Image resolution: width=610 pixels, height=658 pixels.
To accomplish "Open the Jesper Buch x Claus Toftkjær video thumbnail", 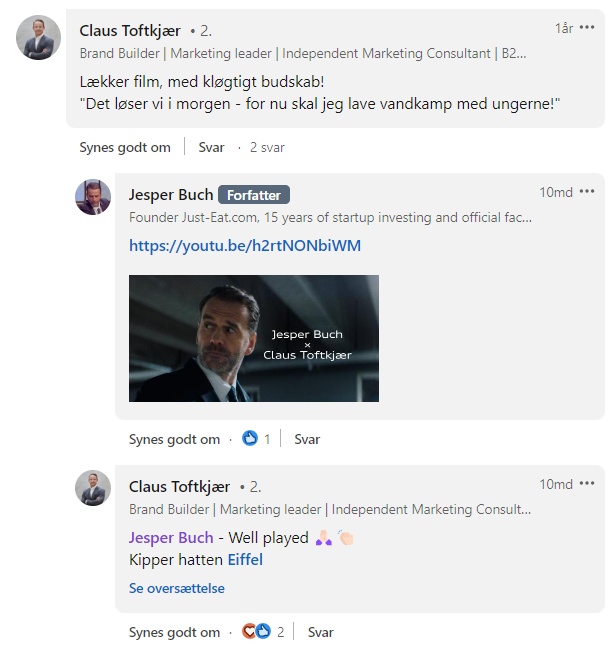I will [254, 338].
